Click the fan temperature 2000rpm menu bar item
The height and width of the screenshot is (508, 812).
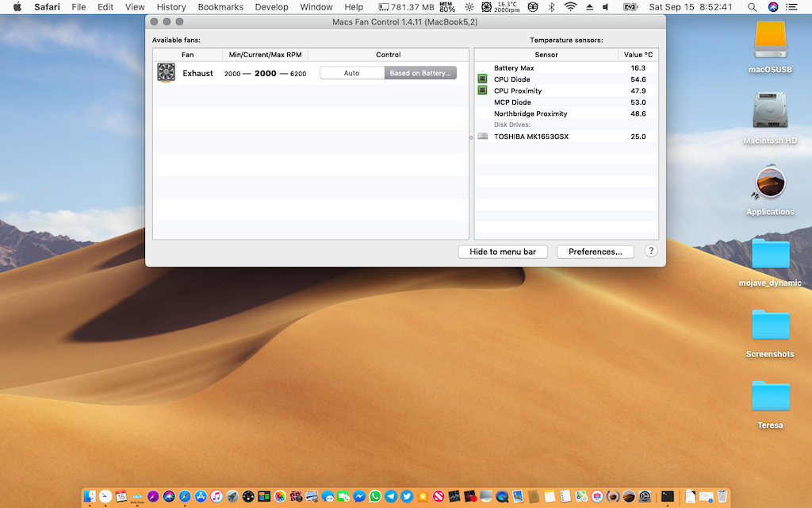pyautogui.click(x=501, y=6)
